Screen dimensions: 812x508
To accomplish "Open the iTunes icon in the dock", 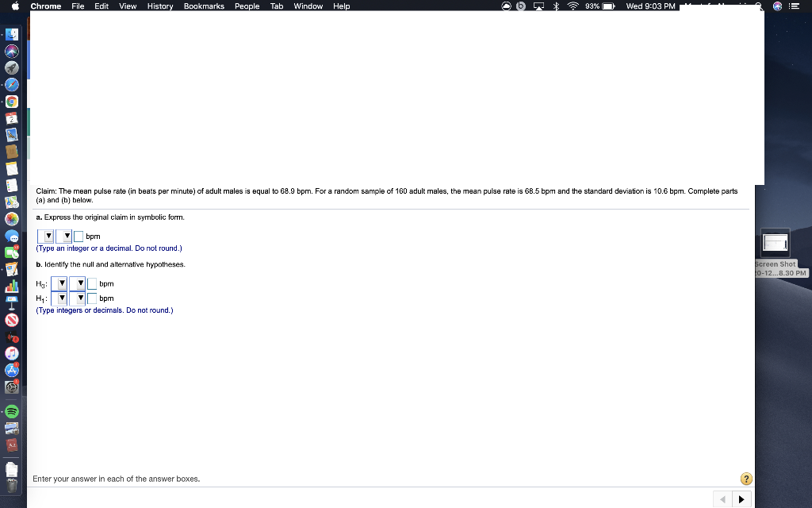I will 11,354.
